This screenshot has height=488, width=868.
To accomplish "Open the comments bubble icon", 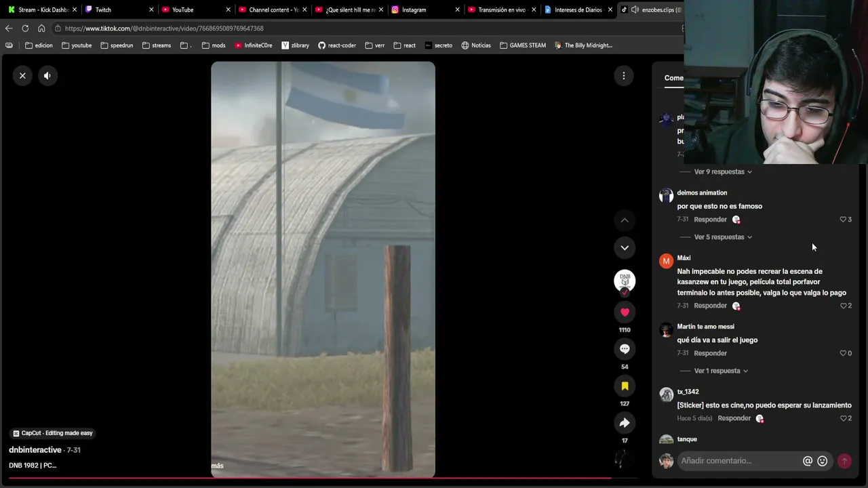I will pos(625,349).
